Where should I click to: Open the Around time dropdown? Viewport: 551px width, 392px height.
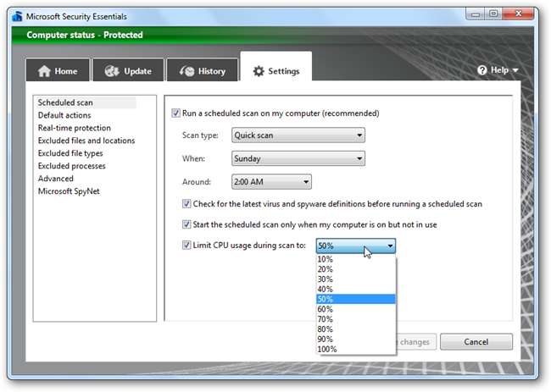271,182
